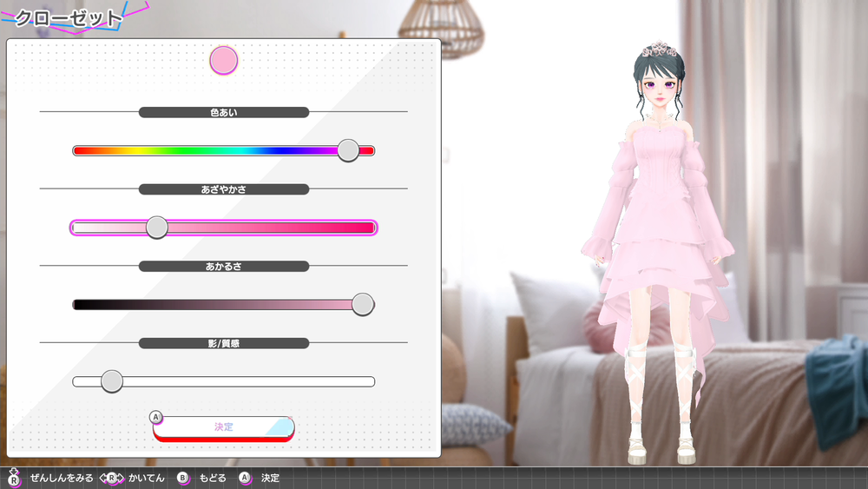Click the A badge on the 決定 button
868x489 pixels.
point(156,417)
